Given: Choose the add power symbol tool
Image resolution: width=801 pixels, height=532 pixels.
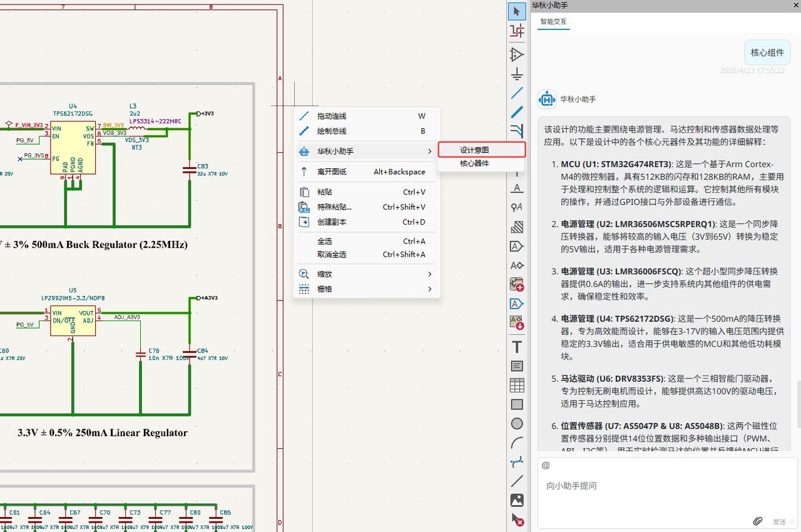Looking at the screenshot, I should pyautogui.click(x=517, y=74).
